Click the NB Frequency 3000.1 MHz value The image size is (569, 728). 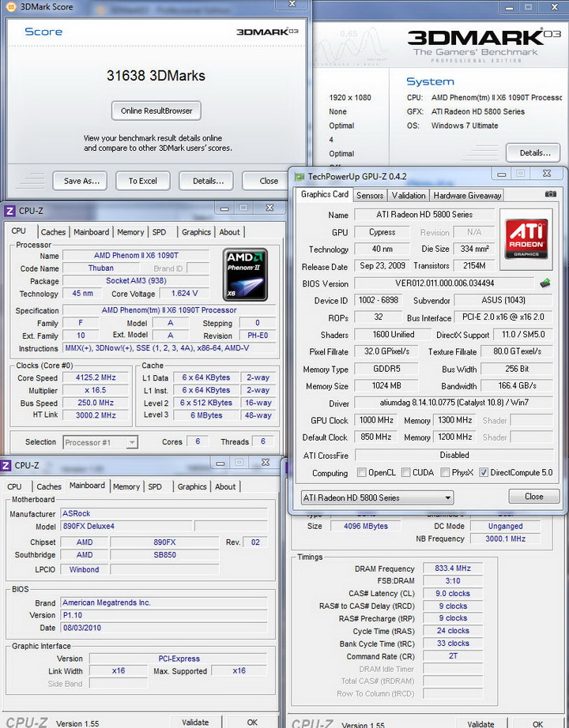(x=505, y=538)
